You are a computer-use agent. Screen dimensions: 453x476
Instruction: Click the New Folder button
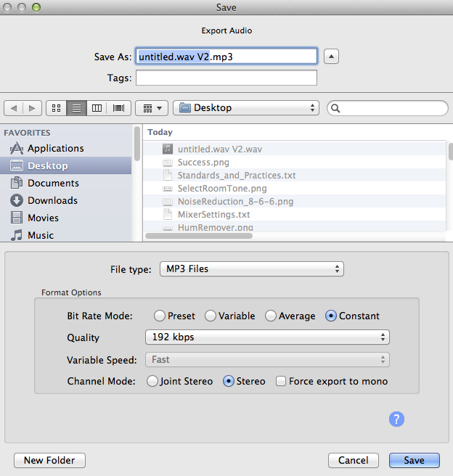[49, 461]
